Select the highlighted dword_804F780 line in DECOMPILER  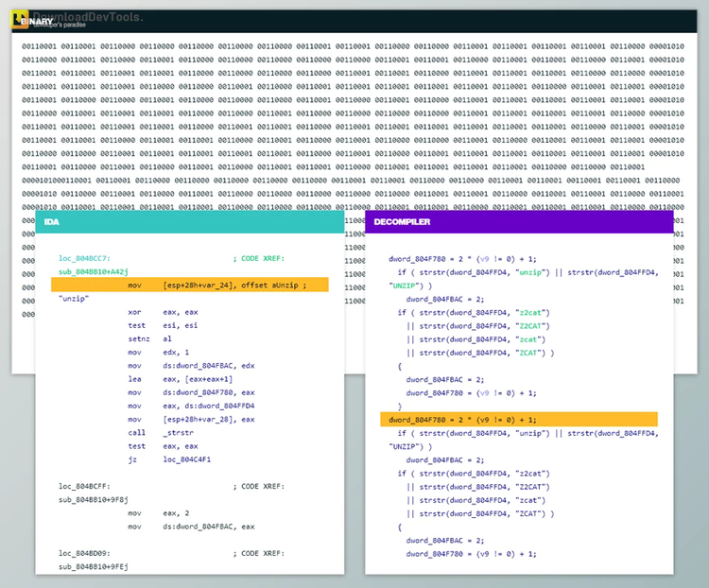click(x=519, y=420)
